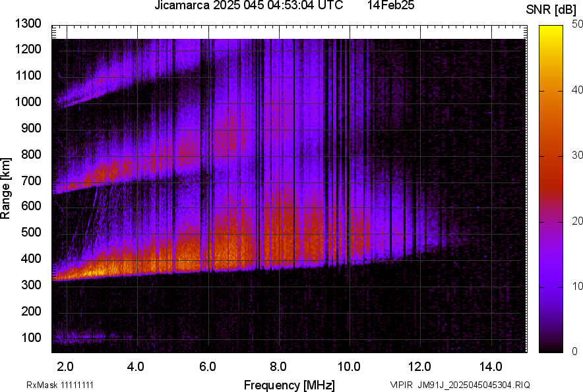583x392 pixels.
Task: Click the 1300 range tick label
Action: point(29,24)
